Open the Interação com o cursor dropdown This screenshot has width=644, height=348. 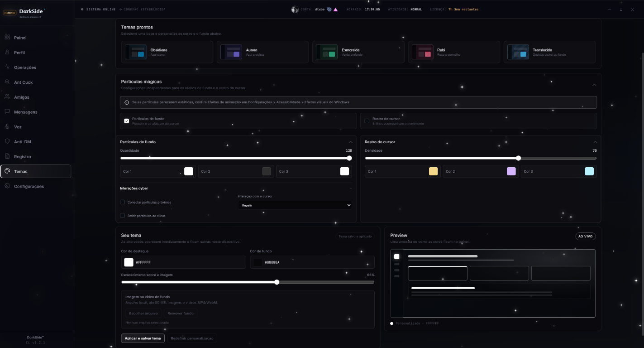click(295, 205)
